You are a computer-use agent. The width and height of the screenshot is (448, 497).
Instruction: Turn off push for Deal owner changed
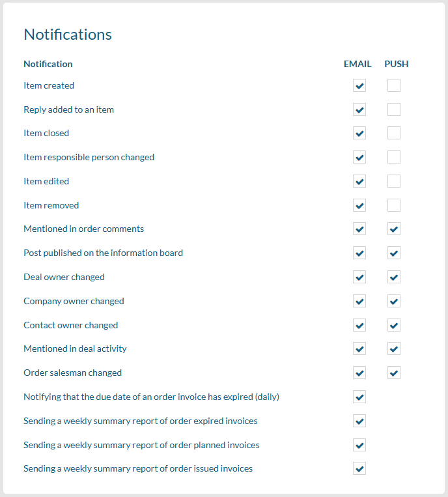click(x=393, y=277)
